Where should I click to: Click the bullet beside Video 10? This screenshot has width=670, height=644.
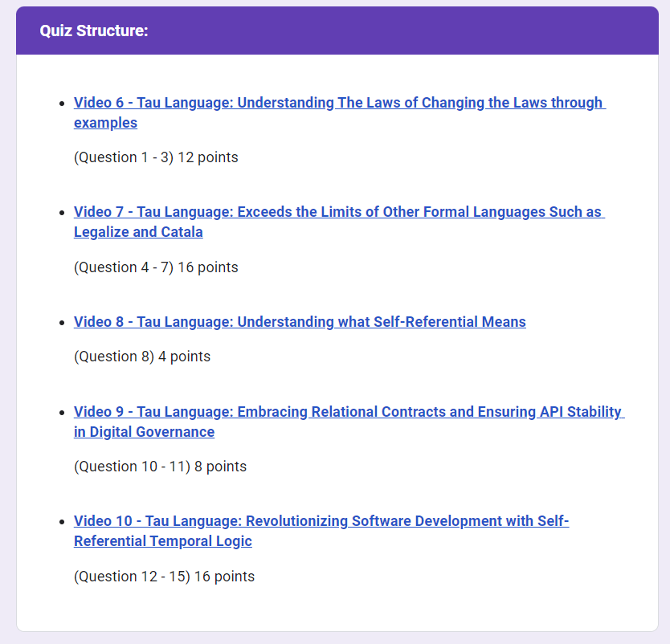63,522
